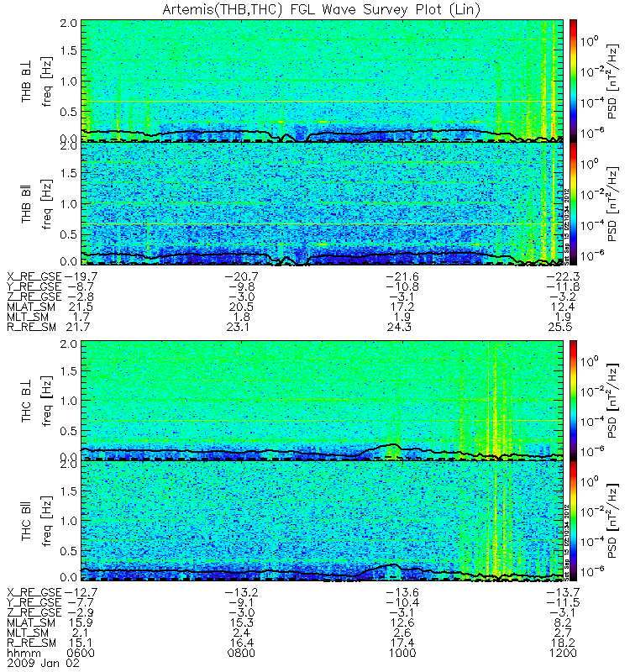Click inside the THB B‖ spectrogram panel
The width and height of the screenshot is (630, 672).
[322, 203]
